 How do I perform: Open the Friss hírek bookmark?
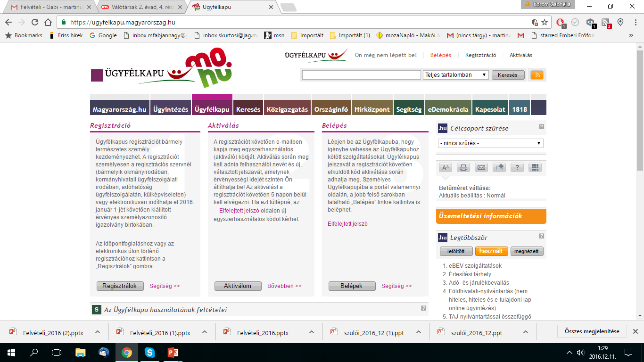tap(66, 35)
